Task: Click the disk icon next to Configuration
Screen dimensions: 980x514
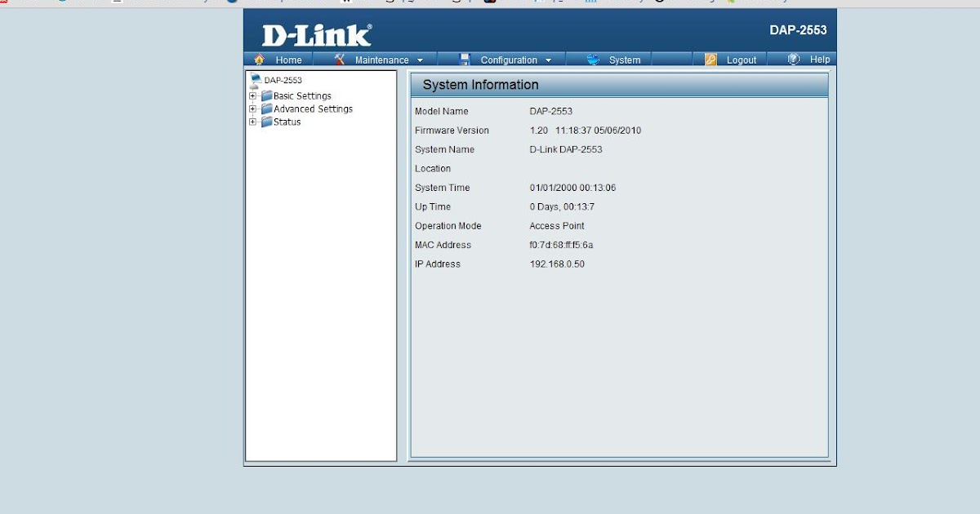Action: pyautogui.click(x=463, y=59)
